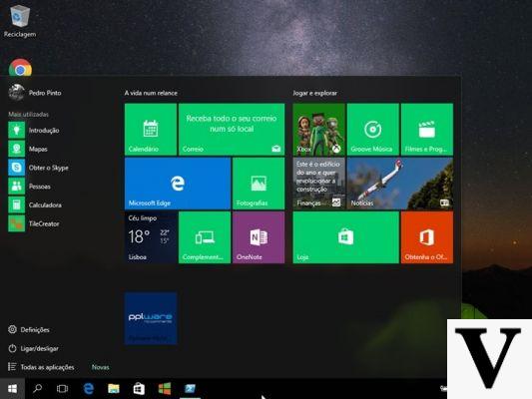Viewport: 532px width, 399px height.
Task: Click 'A vida num relance' group header
Action: point(151,93)
